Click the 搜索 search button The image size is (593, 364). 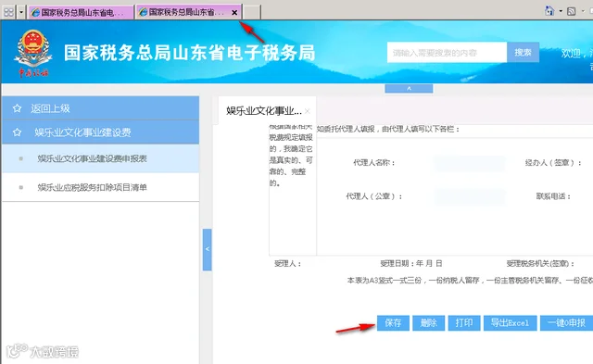523,53
